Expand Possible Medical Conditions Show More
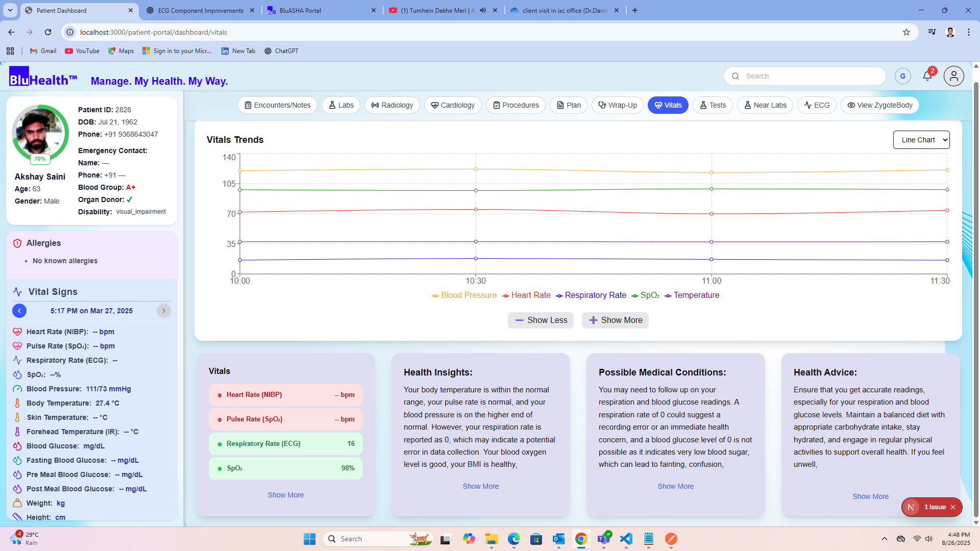980x551 pixels. coord(675,486)
